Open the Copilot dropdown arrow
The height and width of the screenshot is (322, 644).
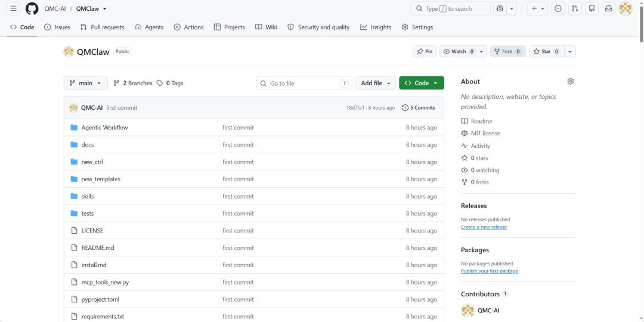click(512, 8)
